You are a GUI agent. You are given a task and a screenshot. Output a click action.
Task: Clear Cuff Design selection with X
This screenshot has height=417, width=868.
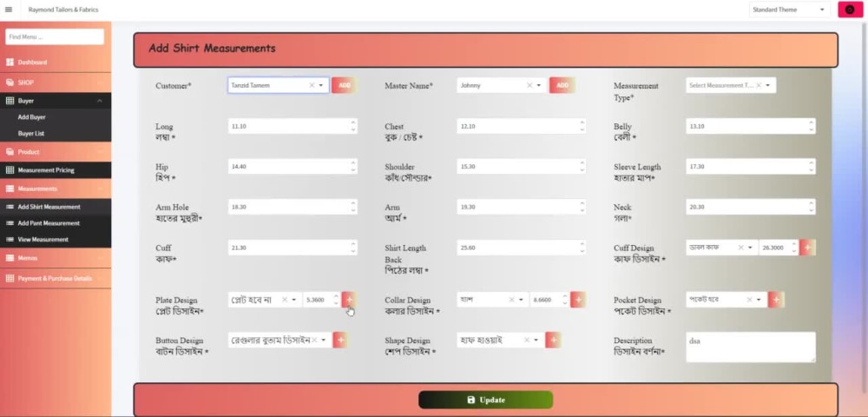[740, 248]
